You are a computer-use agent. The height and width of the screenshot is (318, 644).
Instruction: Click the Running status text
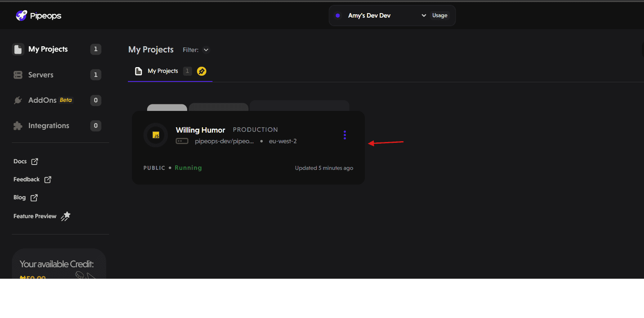pyautogui.click(x=188, y=168)
